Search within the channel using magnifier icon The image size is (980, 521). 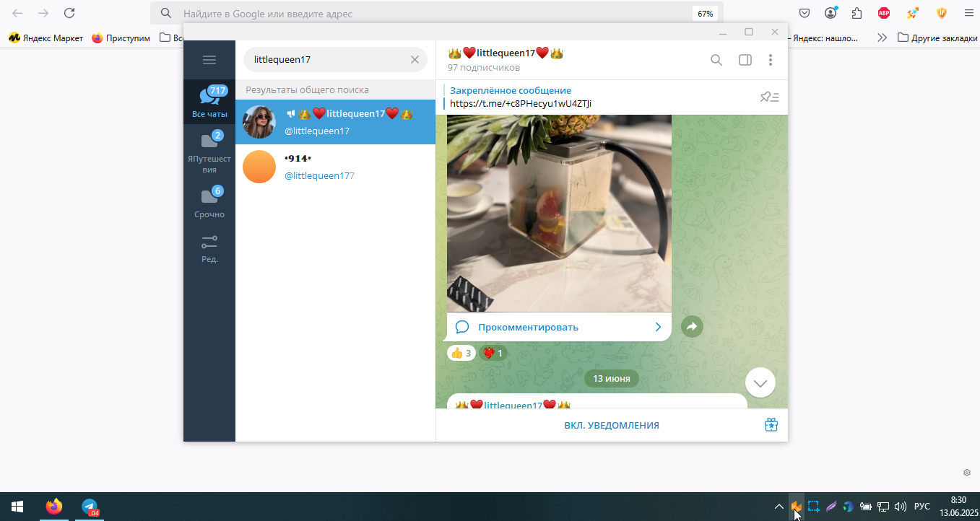click(716, 60)
